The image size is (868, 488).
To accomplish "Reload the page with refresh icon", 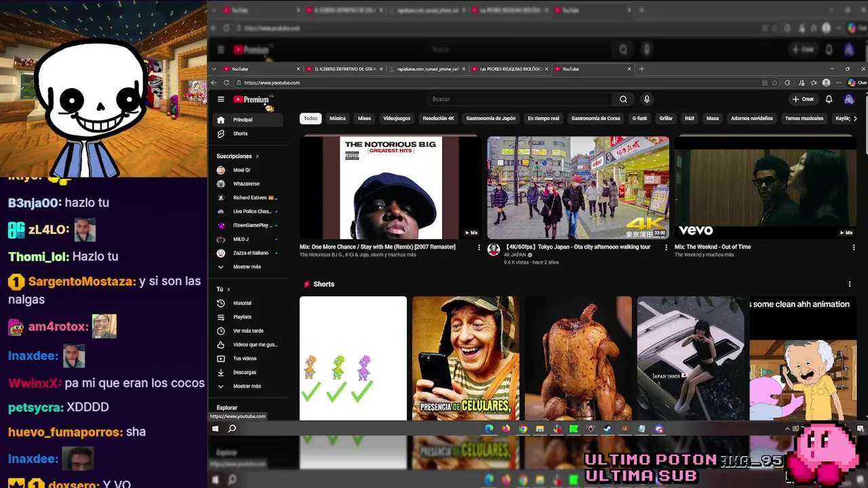I will click(226, 83).
